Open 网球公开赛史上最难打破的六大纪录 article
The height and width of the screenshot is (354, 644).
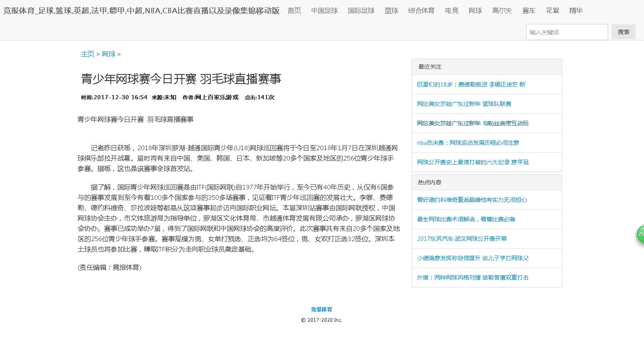coord(472,162)
